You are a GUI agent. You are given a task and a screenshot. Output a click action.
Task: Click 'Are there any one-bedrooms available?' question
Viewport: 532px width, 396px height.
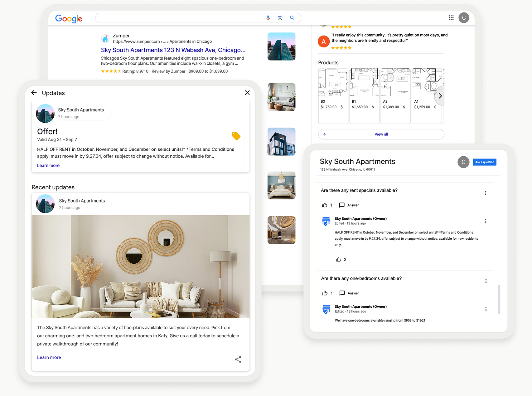[x=361, y=278]
